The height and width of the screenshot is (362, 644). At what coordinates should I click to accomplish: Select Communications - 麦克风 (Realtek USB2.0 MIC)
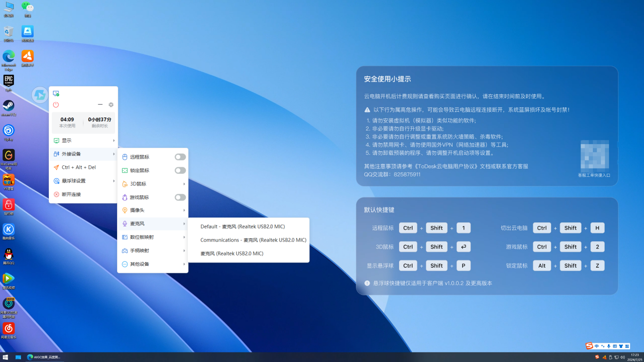pyautogui.click(x=249, y=240)
